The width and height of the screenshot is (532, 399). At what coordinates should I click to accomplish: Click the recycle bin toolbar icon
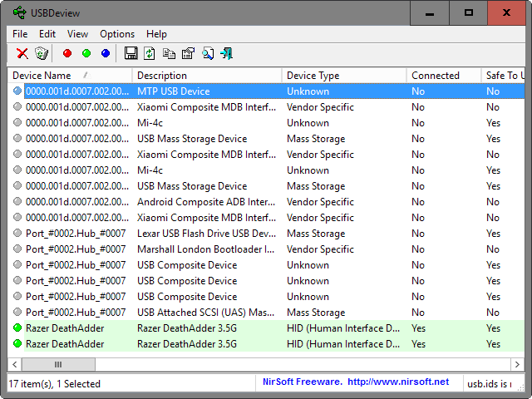point(42,53)
